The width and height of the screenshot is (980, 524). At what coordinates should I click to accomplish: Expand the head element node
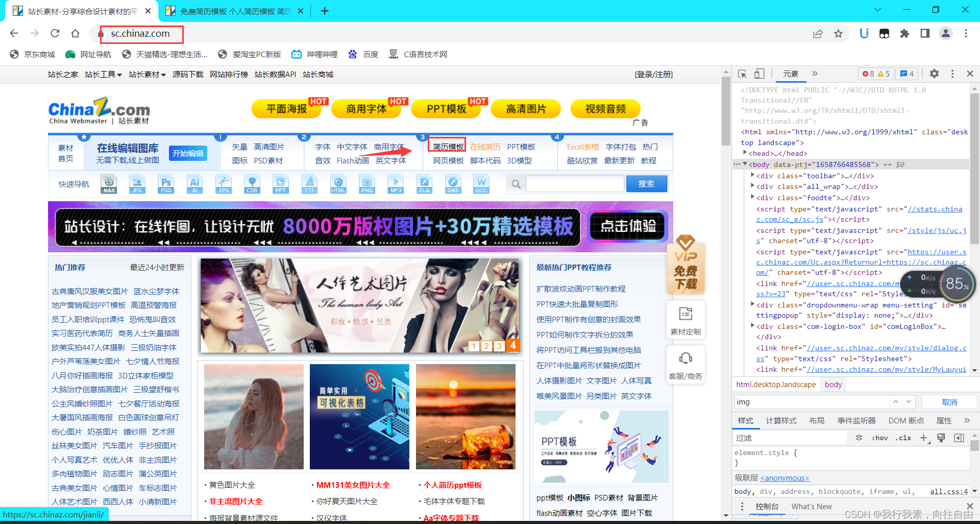tap(745, 153)
